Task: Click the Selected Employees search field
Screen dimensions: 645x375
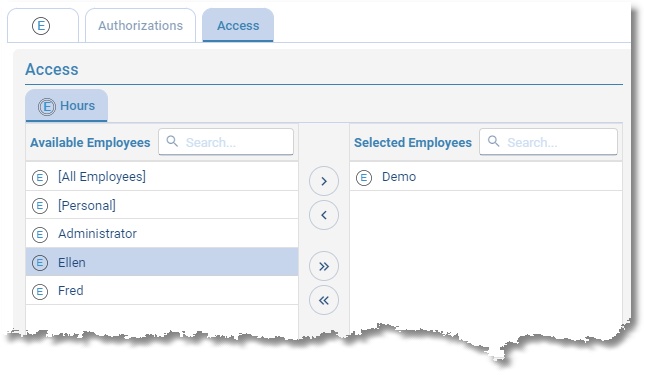Action: [548, 142]
